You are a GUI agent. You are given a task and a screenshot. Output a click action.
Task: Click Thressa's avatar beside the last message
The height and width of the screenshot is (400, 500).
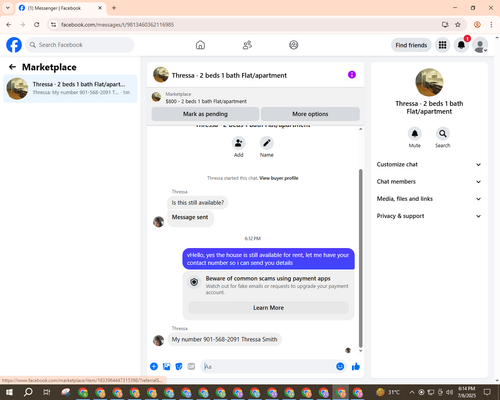pos(159,341)
